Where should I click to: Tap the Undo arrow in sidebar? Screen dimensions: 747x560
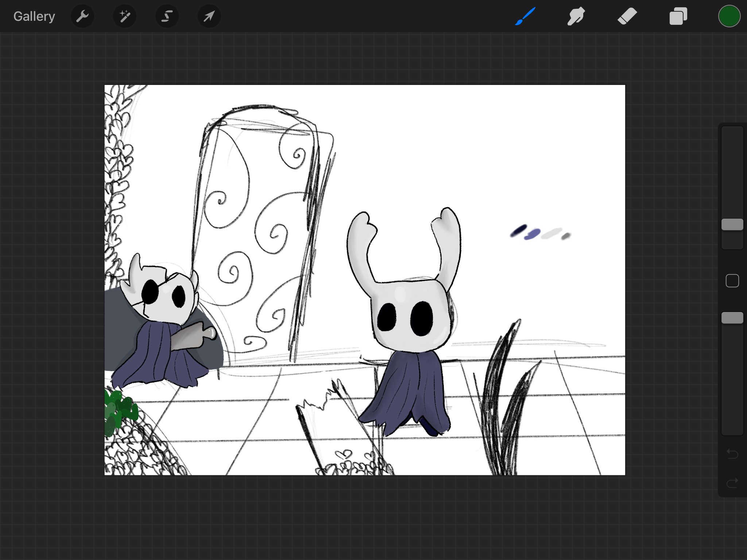point(732,454)
